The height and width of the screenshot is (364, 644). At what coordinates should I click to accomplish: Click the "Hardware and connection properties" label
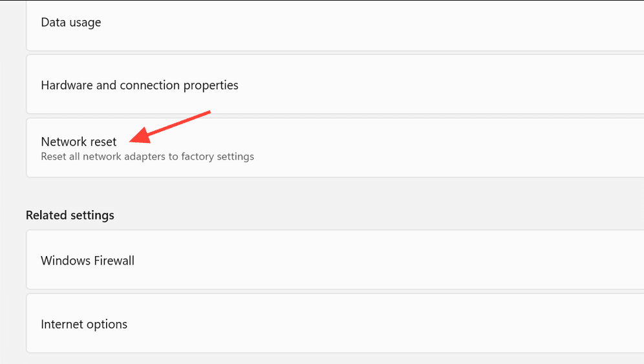[x=139, y=85]
